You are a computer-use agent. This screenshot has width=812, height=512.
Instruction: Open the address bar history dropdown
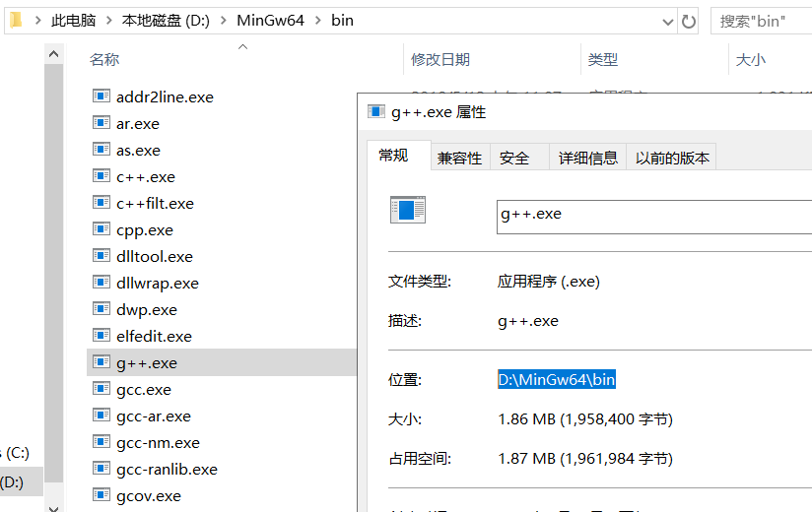(x=668, y=22)
